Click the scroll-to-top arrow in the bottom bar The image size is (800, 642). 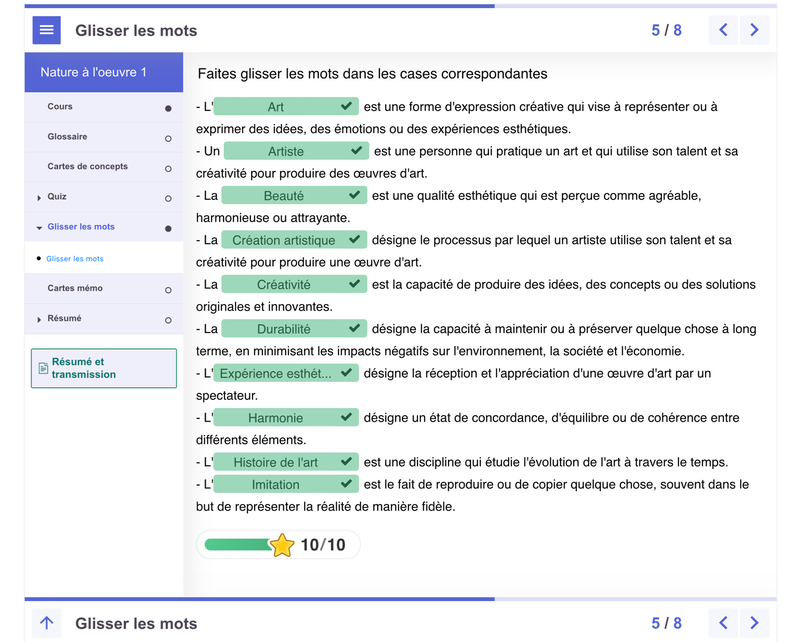[46, 623]
